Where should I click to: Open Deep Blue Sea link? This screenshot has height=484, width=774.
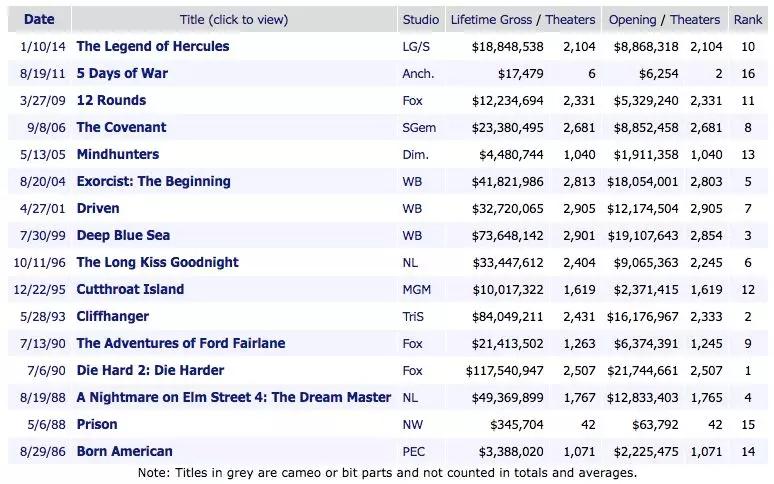123,235
